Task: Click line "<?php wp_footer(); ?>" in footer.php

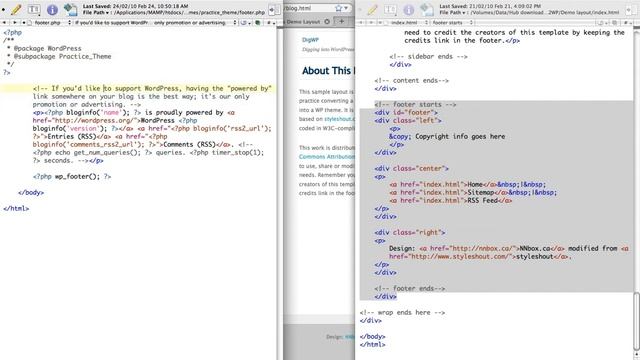Action: click(72, 176)
